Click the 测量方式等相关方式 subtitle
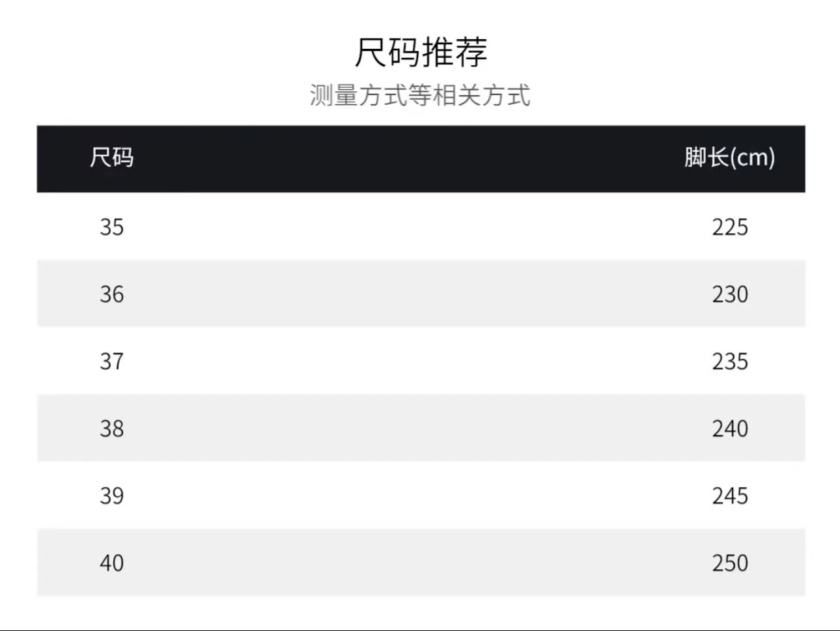 point(420,96)
